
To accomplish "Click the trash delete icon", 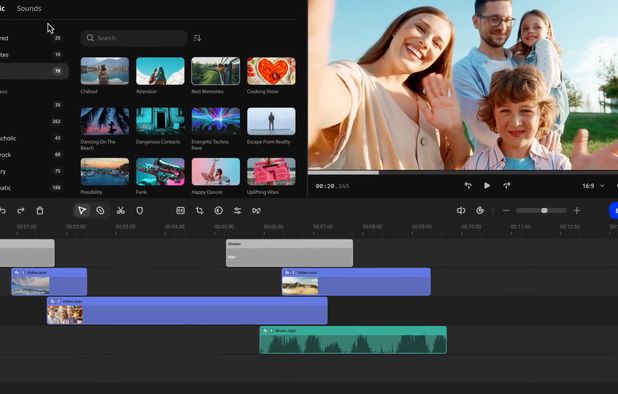I will 40,210.
